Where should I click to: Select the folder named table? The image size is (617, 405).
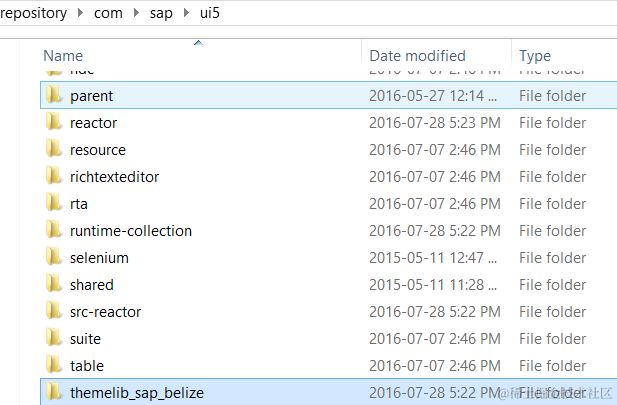pos(87,366)
